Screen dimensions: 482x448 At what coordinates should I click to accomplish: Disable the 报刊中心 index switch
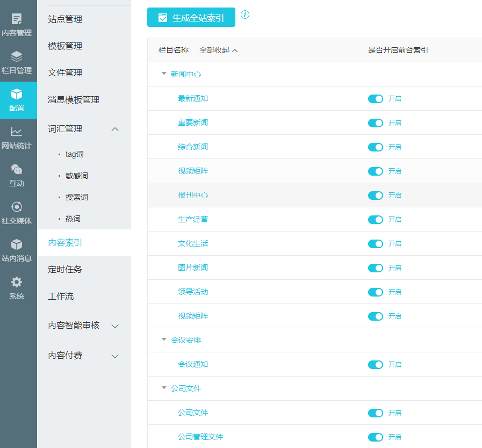pyautogui.click(x=375, y=196)
